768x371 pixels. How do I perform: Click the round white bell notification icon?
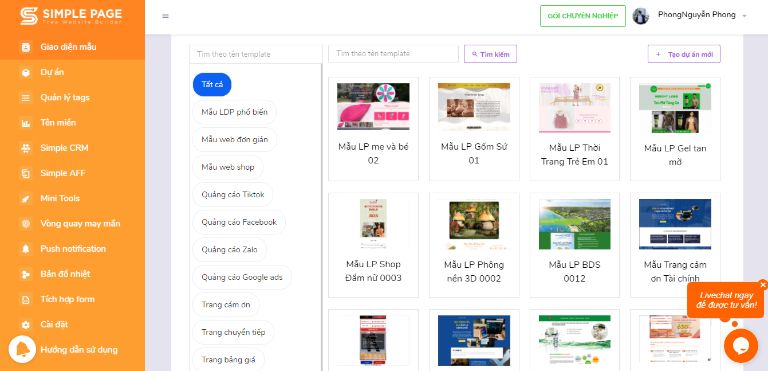[22, 349]
